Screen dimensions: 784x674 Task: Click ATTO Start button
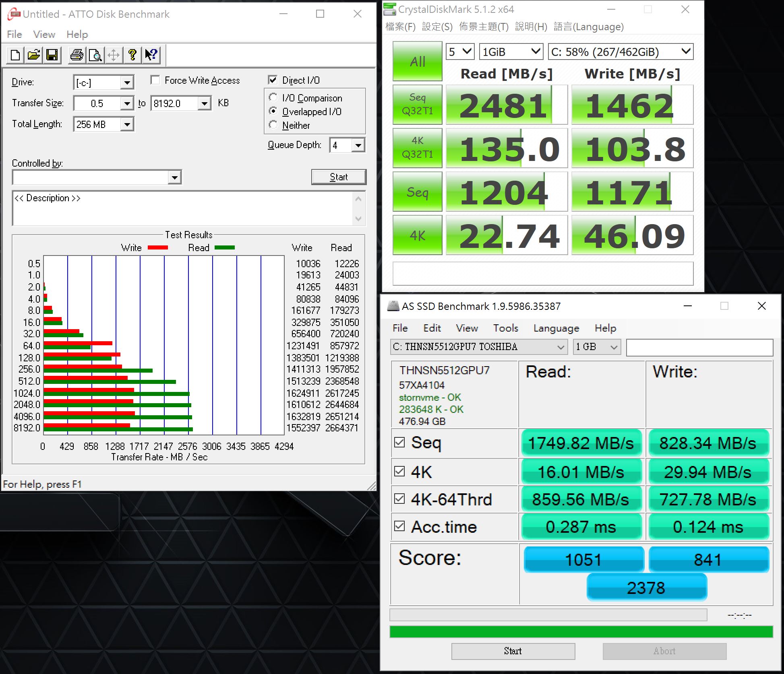point(339,177)
